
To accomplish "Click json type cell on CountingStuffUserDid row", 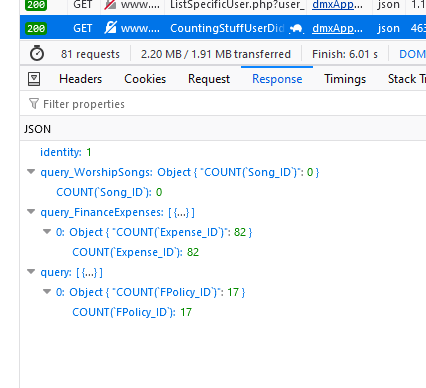I will click(x=389, y=28).
